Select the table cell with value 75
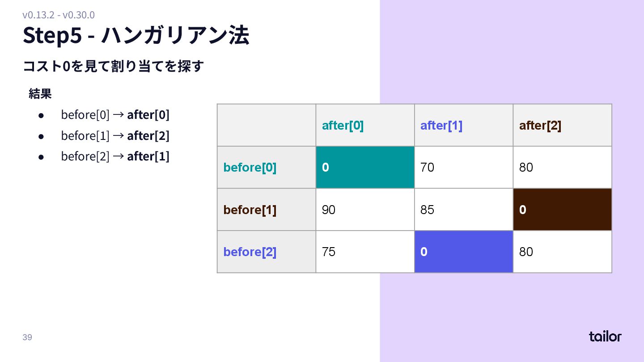 click(365, 252)
